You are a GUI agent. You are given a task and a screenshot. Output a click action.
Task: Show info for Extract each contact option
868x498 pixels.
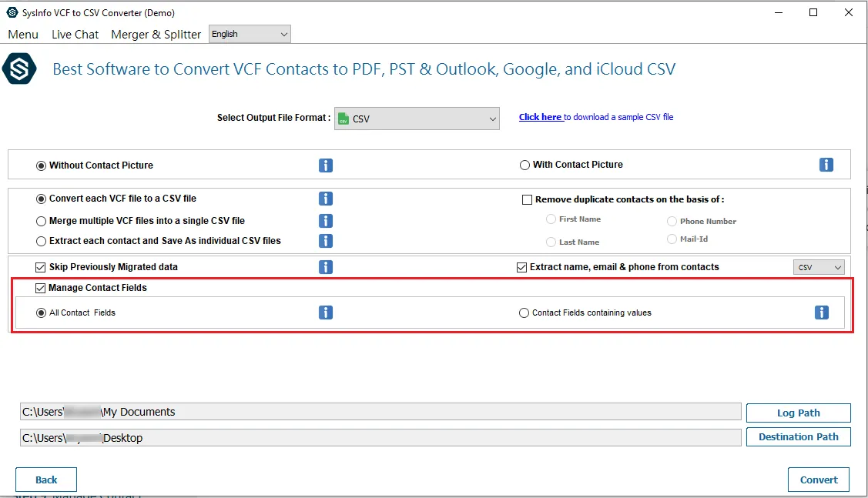(x=326, y=241)
